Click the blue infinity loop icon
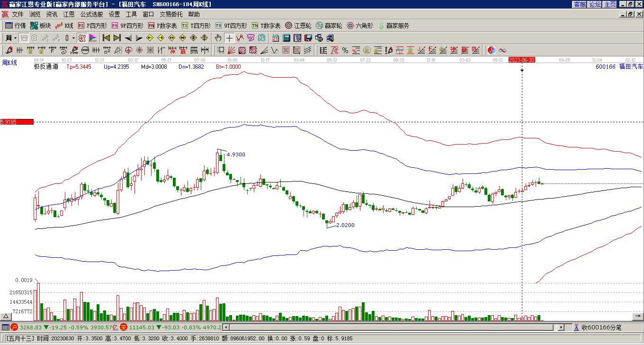Image resolution: width=644 pixels, height=345 pixels. (502, 50)
